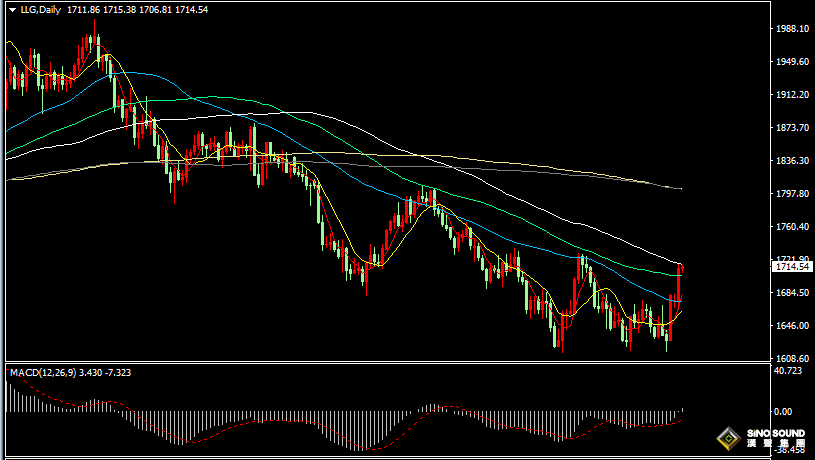The width and height of the screenshot is (815, 460).
Task: Click the 1912.20 price axis label
Action: tap(790, 95)
